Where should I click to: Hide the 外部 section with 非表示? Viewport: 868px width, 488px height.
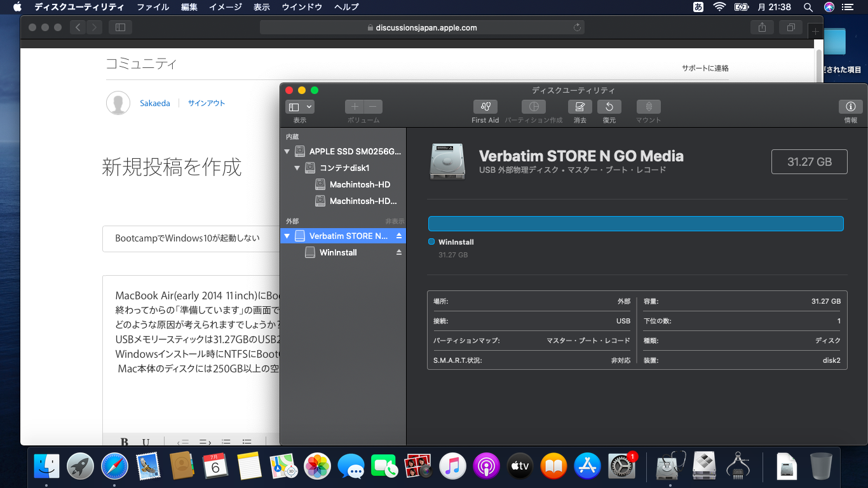(x=395, y=221)
